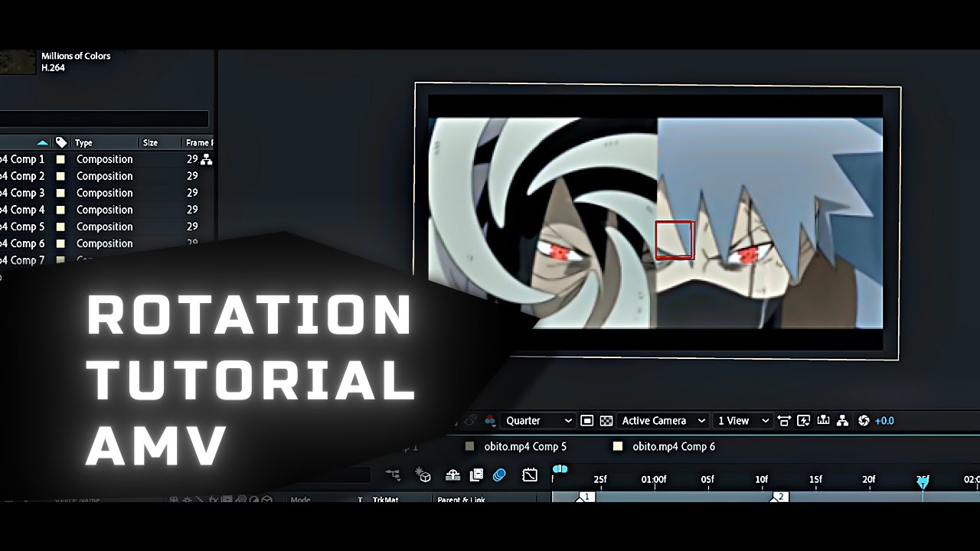The image size is (980, 551).
Task: Click the Comp 5 tab color swatch
Action: (x=470, y=446)
